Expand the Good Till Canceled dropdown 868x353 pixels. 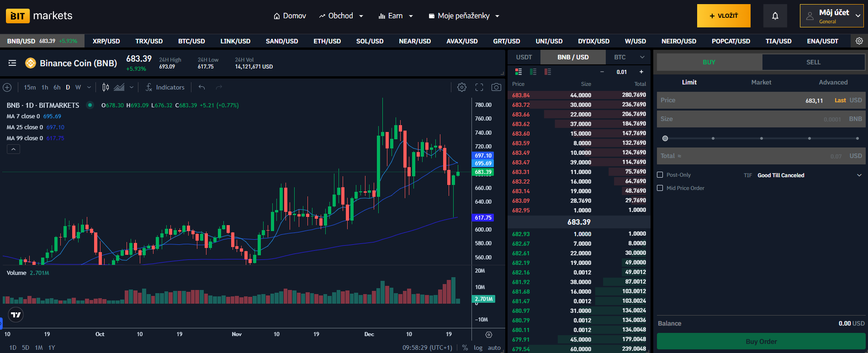point(859,175)
